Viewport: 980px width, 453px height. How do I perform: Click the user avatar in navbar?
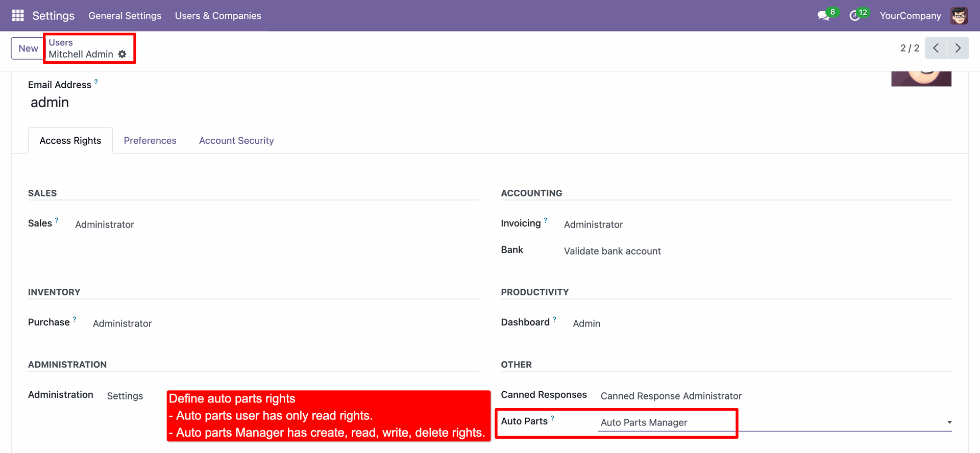point(959,16)
